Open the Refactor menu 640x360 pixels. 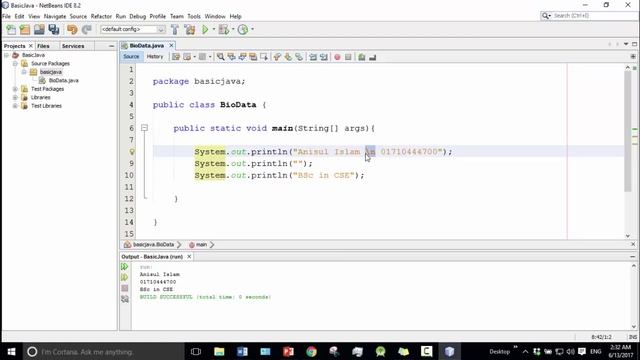101,16
